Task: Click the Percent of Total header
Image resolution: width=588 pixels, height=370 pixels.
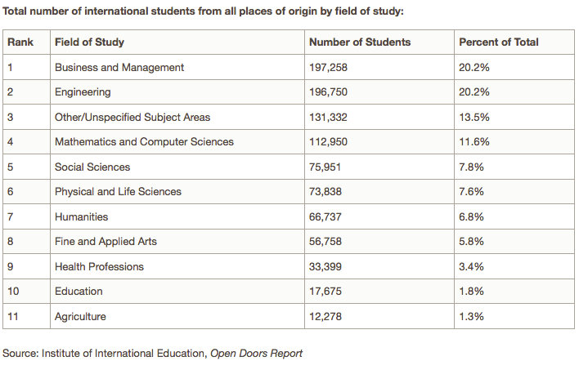Action: tap(499, 42)
